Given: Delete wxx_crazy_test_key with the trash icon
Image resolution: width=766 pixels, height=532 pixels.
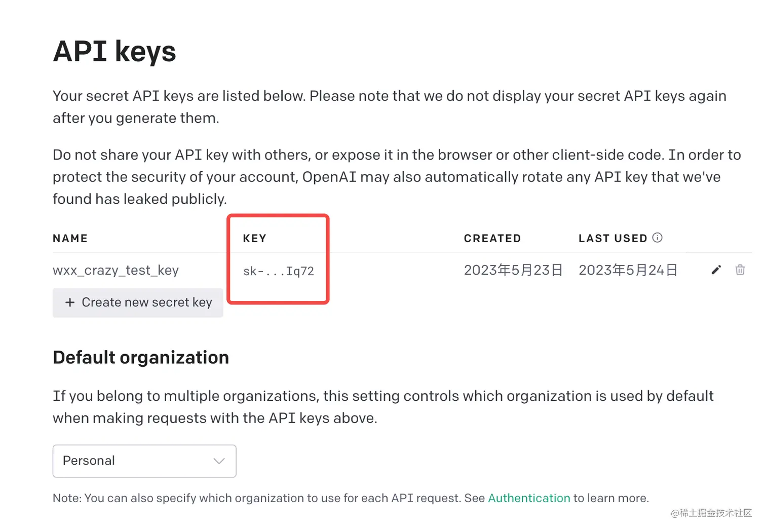Looking at the screenshot, I should point(740,270).
